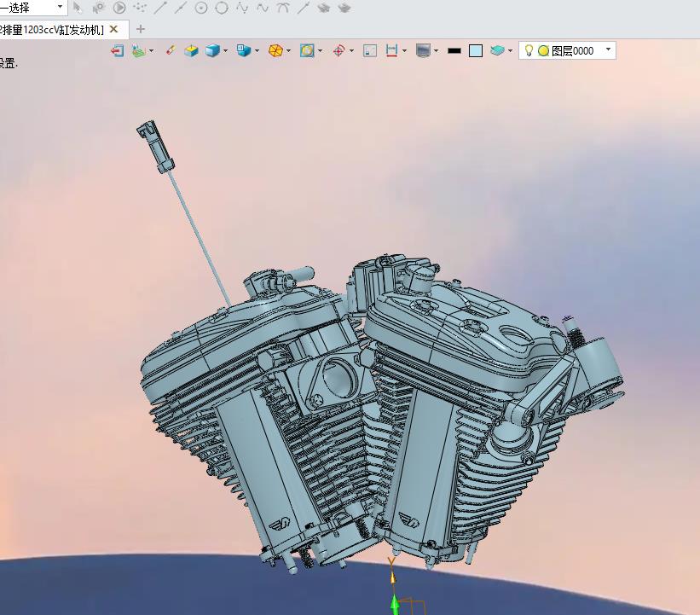700x615 pixels.
Task: Click the green Y axis arrow of triad
Action: [394, 605]
